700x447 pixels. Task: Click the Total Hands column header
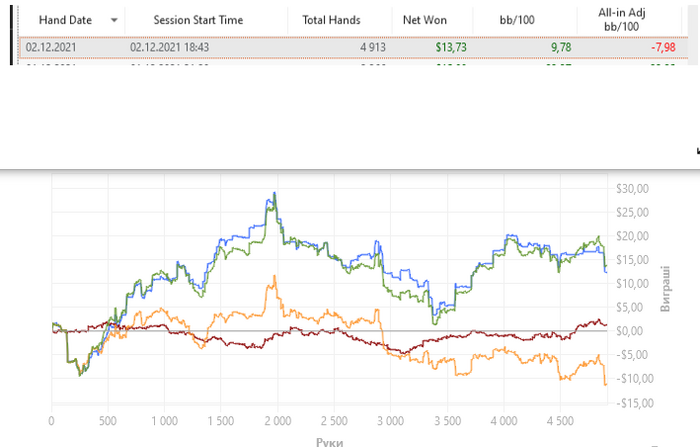(x=331, y=20)
